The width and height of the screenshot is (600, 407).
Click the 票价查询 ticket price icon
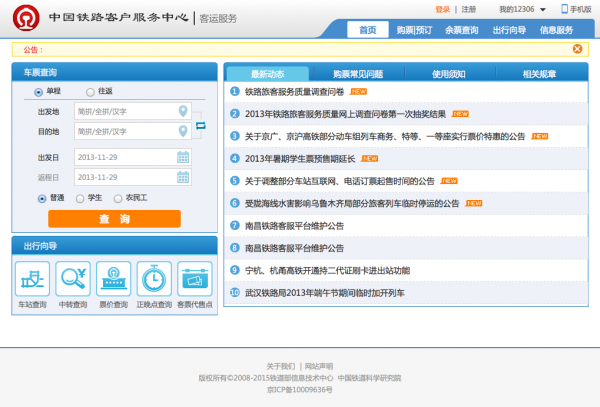coord(113,278)
